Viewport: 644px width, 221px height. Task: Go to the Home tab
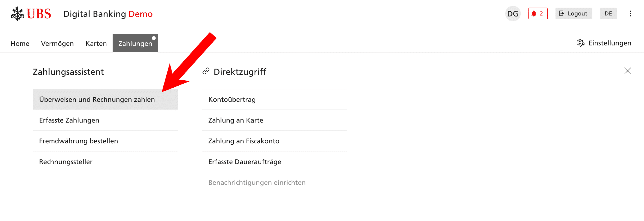(x=20, y=43)
